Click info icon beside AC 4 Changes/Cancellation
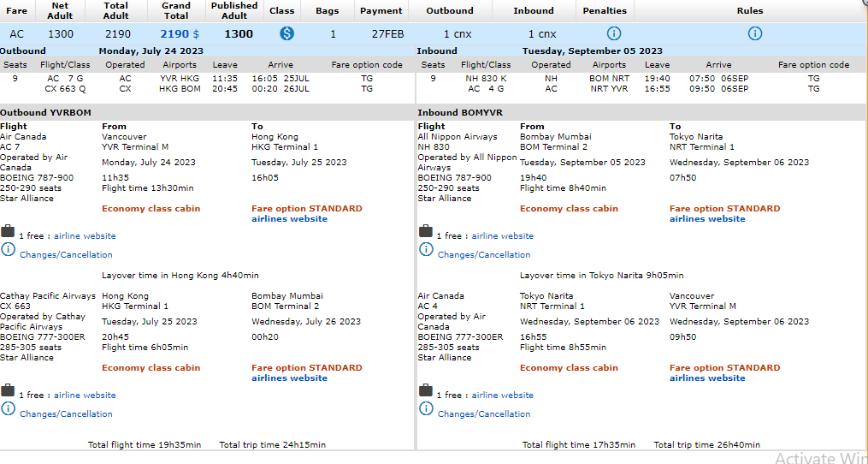The height and width of the screenshot is (464, 868). pyautogui.click(x=426, y=408)
